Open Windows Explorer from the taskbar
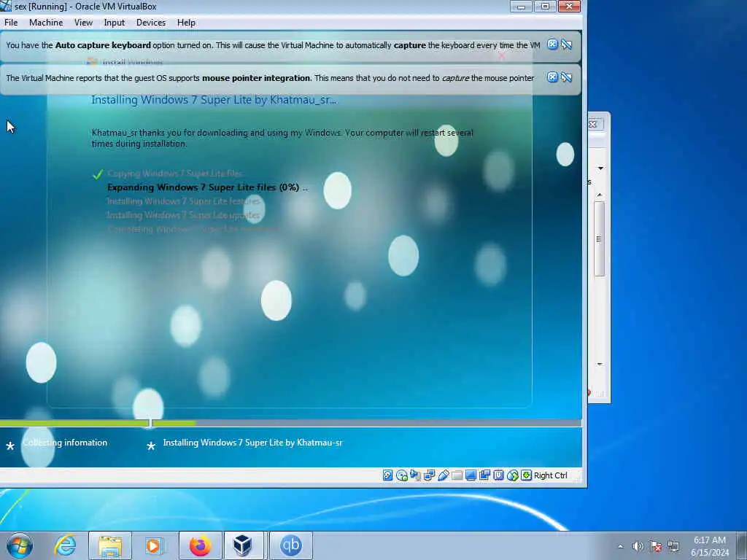 (110, 545)
